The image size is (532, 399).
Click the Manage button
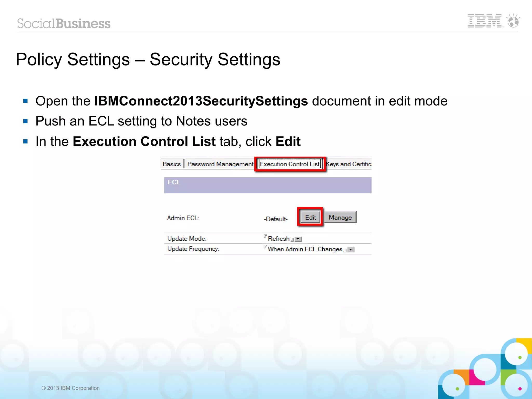point(340,217)
